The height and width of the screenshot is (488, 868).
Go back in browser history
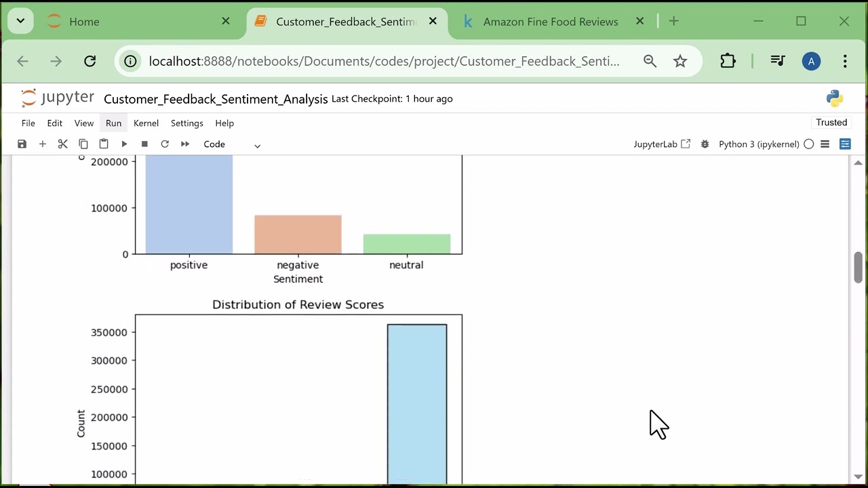(22, 61)
